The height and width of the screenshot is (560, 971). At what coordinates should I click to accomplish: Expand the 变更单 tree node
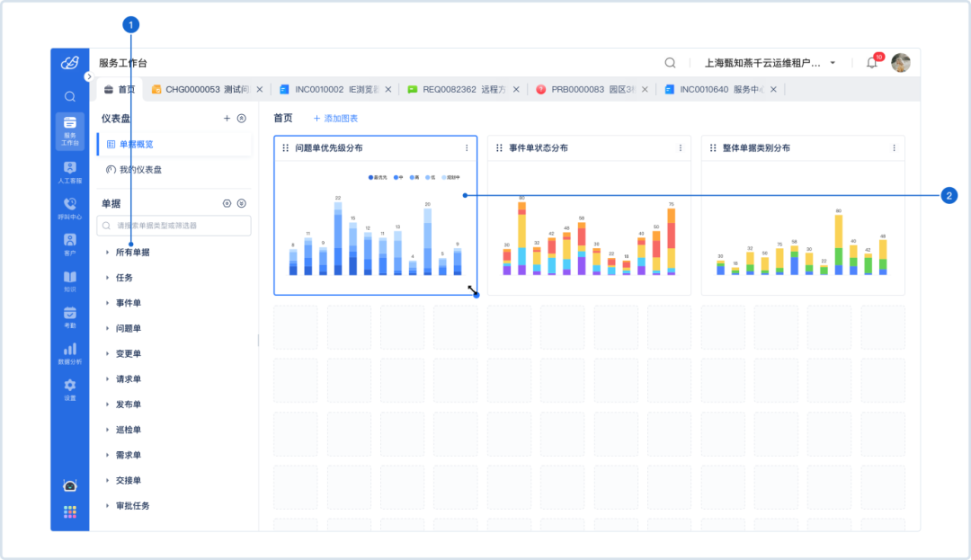(107, 354)
